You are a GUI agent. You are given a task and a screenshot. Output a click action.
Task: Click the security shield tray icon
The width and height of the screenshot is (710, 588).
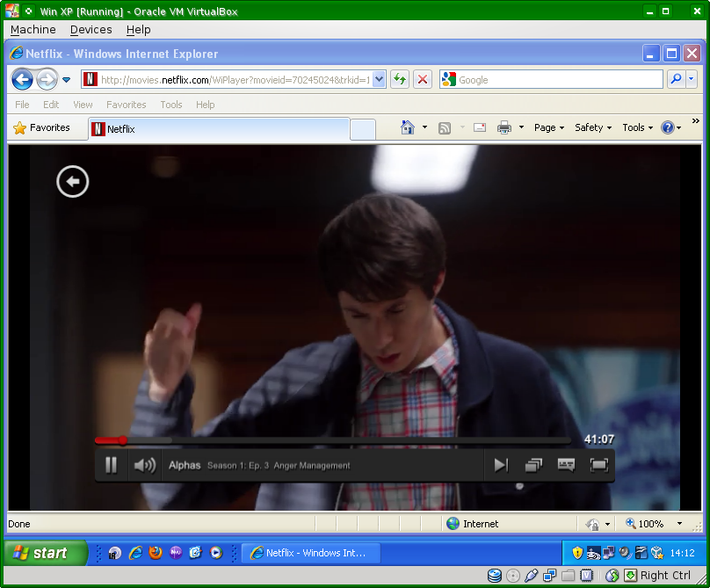[576, 553]
